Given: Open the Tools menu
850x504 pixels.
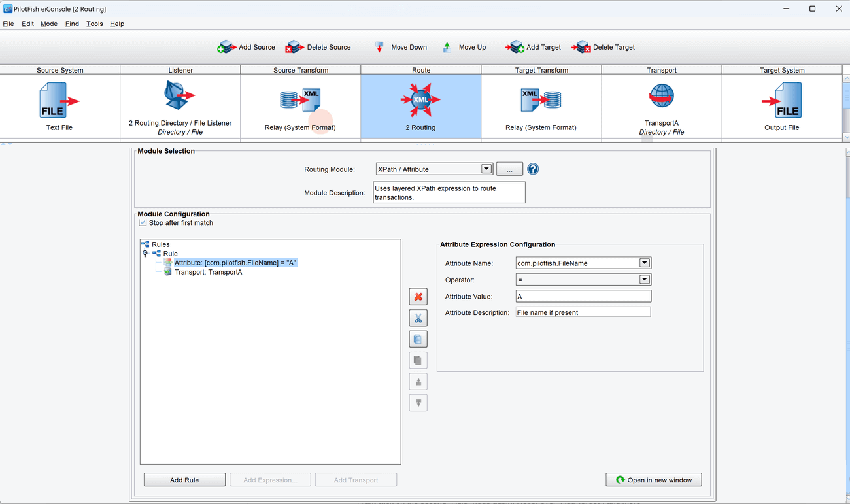Looking at the screenshot, I should [95, 24].
